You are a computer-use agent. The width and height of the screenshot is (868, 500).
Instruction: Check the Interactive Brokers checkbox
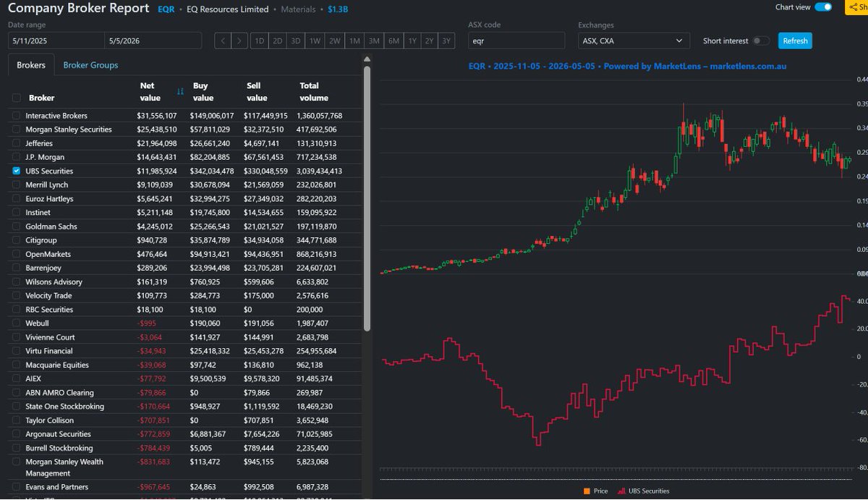pos(17,116)
